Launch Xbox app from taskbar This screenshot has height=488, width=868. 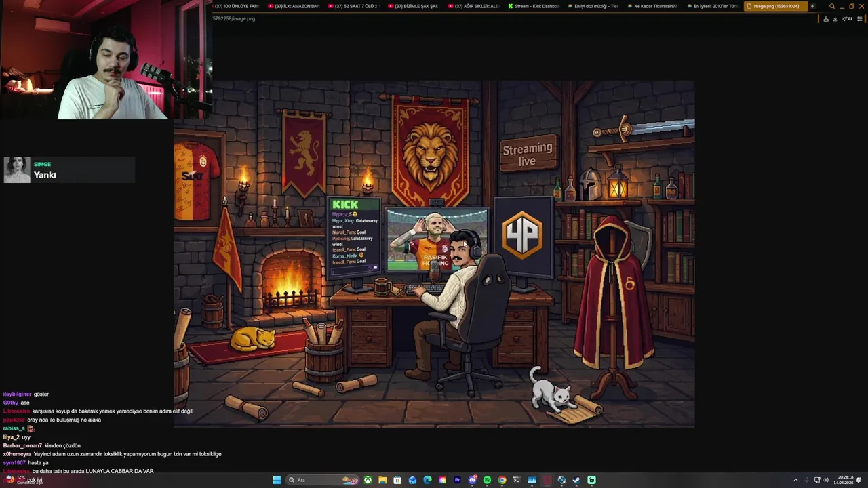pos(368,480)
